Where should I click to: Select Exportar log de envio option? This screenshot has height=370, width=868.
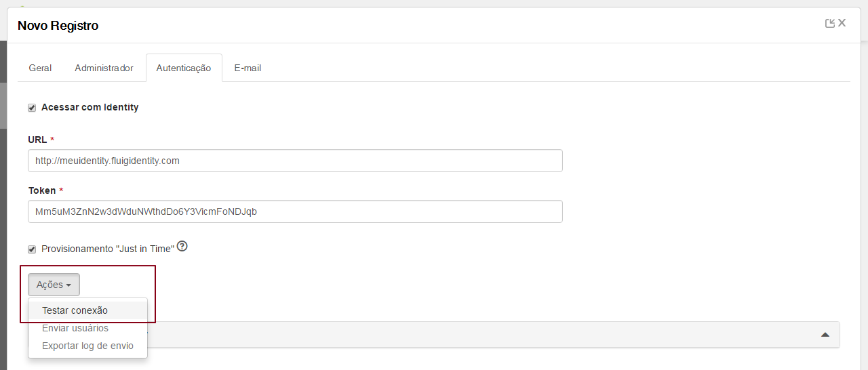[x=87, y=346]
